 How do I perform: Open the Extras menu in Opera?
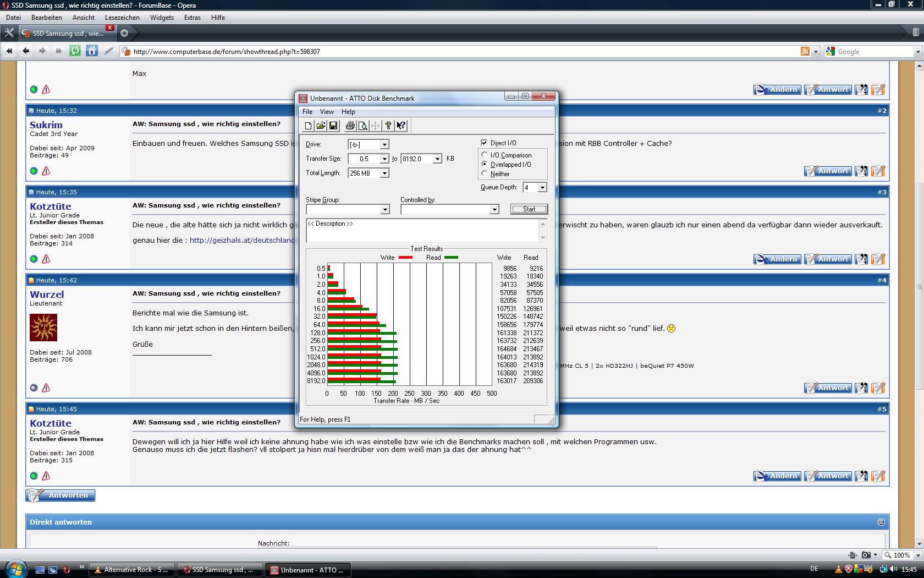tap(193, 17)
